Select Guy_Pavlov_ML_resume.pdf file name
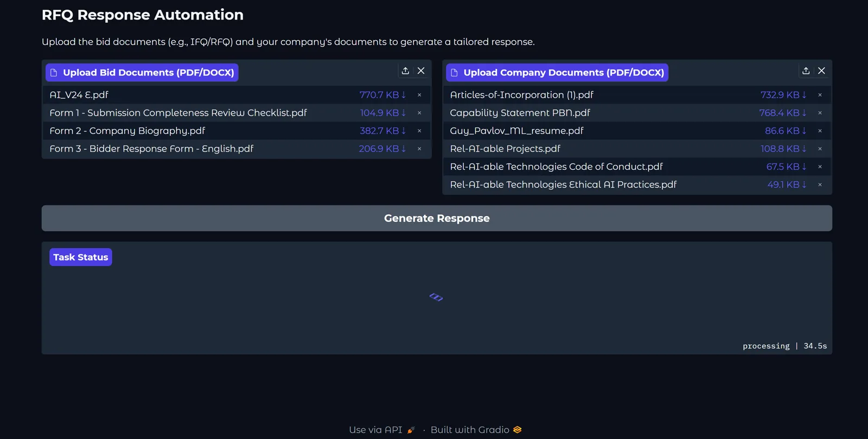The width and height of the screenshot is (868, 439). point(516,131)
